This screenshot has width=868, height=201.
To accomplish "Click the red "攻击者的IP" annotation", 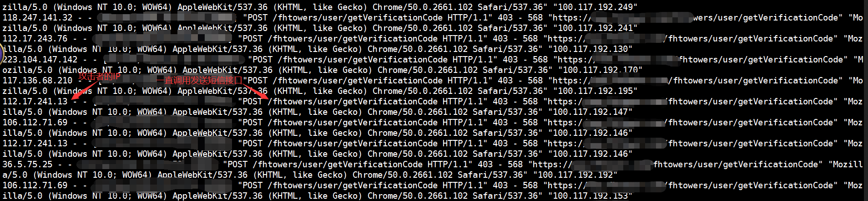I will click(99, 77).
